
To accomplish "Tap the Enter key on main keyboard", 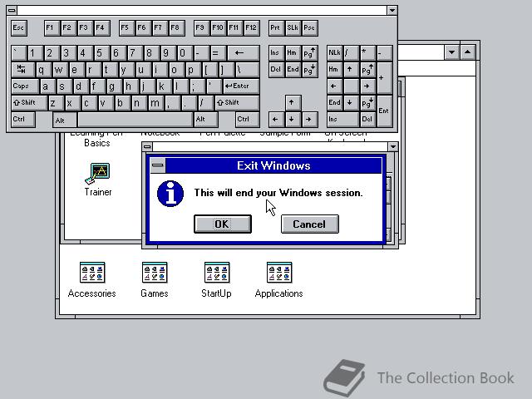I will click(241, 86).
